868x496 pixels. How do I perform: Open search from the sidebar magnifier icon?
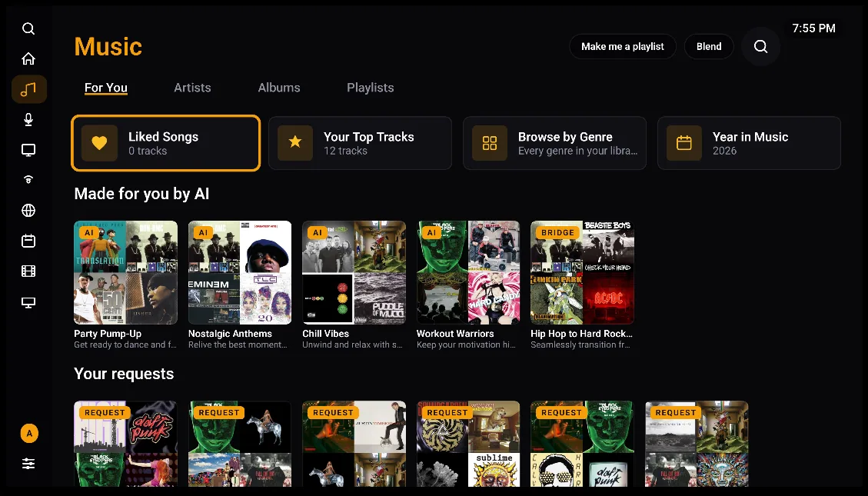(28, 28)
